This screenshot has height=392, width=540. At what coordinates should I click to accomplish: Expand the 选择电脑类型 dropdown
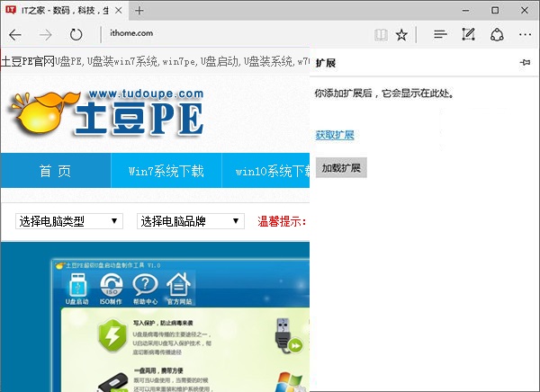(x=69, y=221)
